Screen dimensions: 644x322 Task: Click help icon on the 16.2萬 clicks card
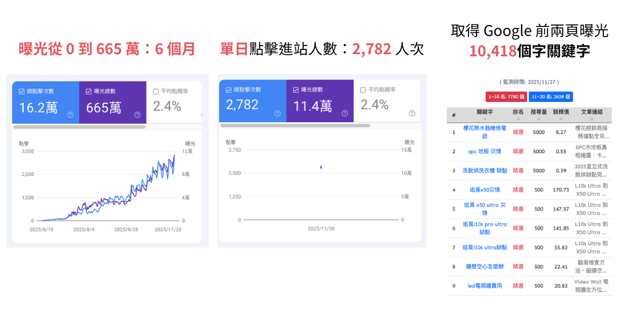pos(70,114)
